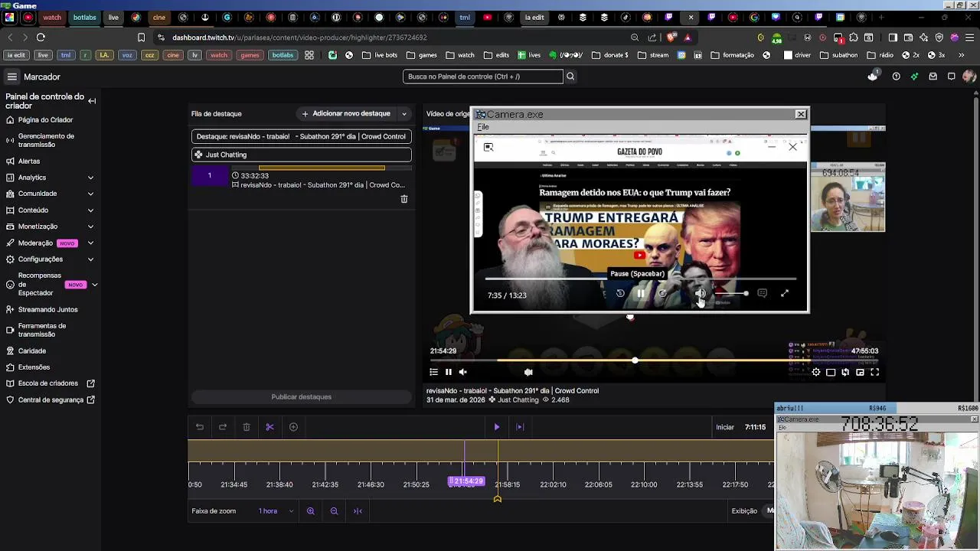The height and width of the screenshot is (551, 980).
Task: Open Caridade in the sidebar
Action: tap(32, 351)
